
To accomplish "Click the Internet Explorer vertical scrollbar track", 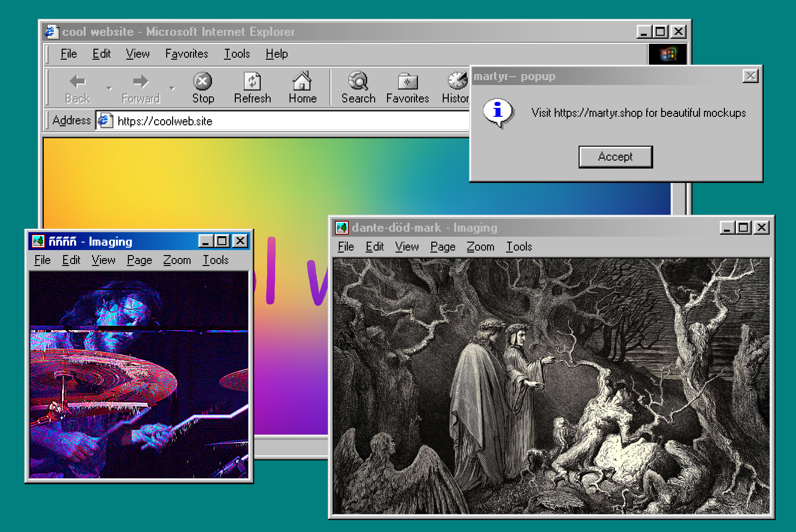I will (x=679, y=199).
